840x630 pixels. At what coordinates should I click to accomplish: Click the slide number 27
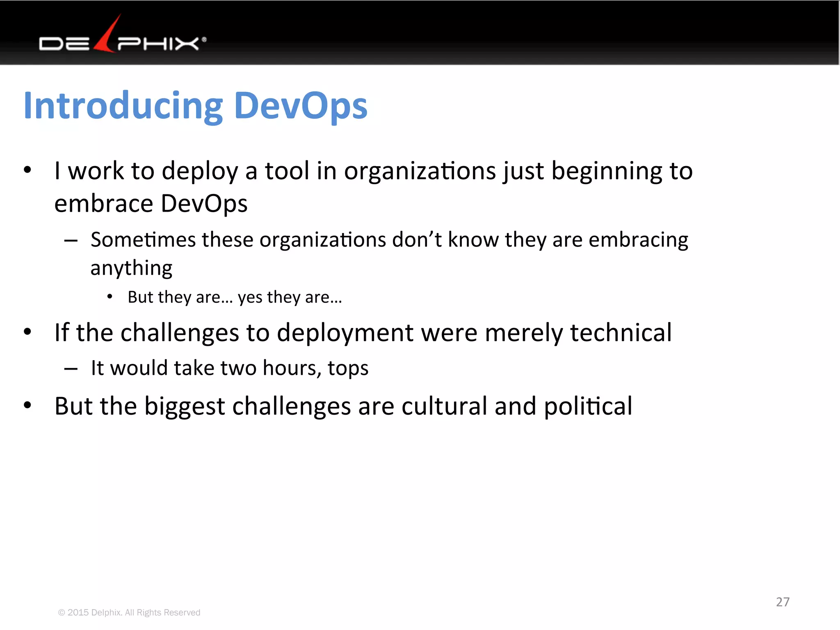click(x=783, y=602)
